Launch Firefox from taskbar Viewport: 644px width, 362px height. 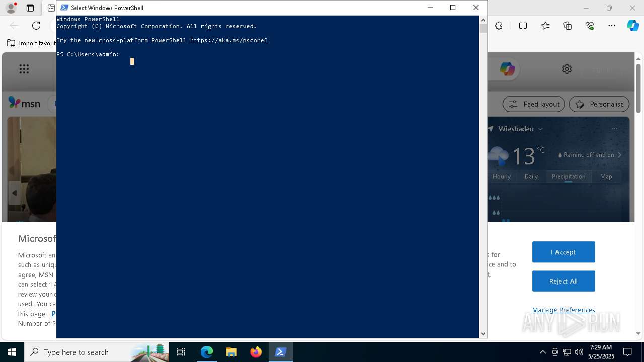pos(256,352)
